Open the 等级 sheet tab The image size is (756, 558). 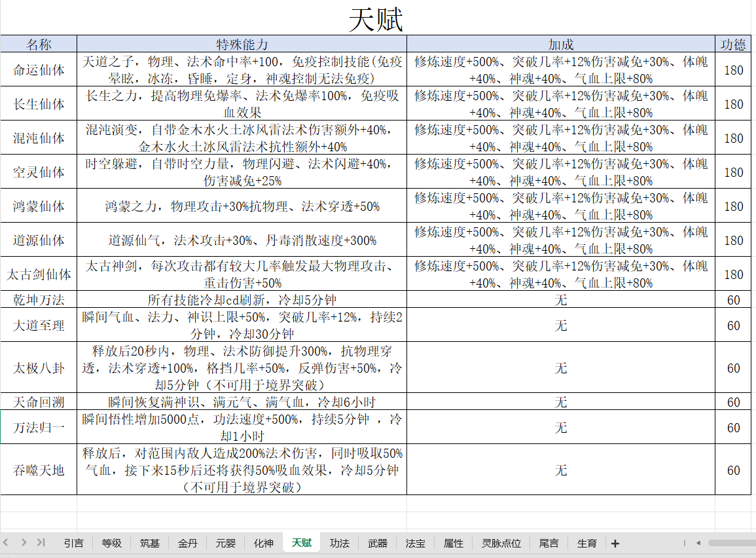pos(111,543)
